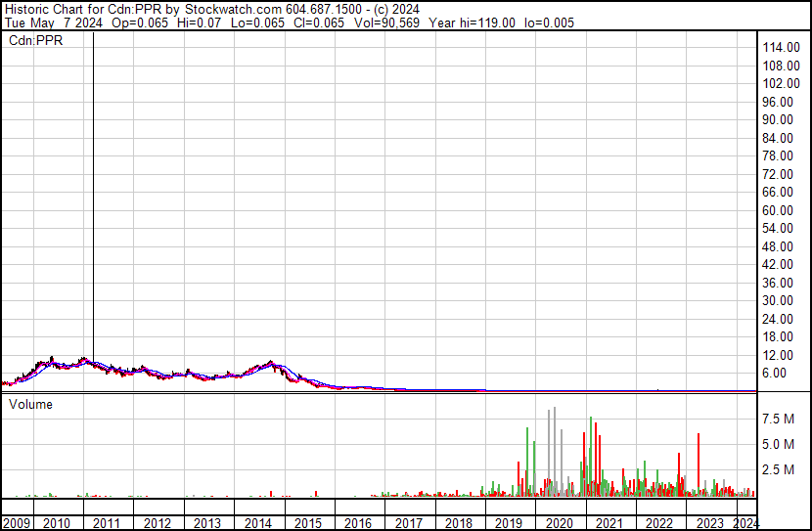Select the 2013 year on the time axis
Image resolution: width=812 pixels, height=531 pixels.
click(207, 523)
